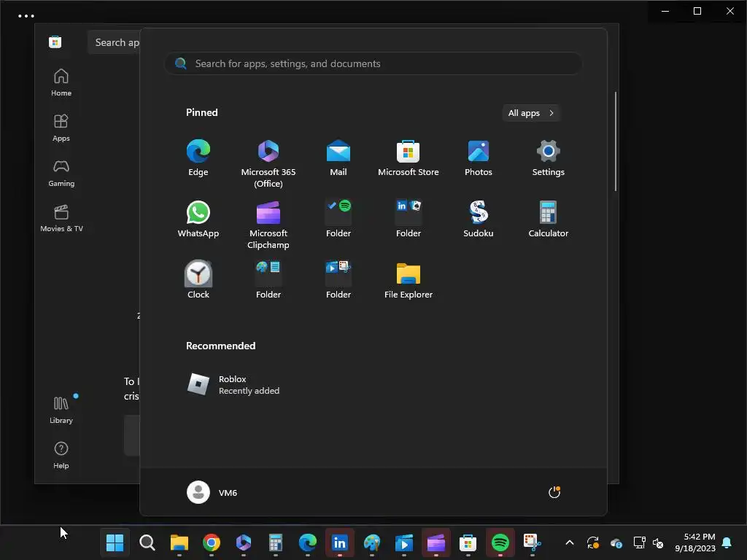Launch Microsoft 365 (Office) pinned app
Image resolution: width=747 pixels, height=560 pixels.
pos(268,164)
